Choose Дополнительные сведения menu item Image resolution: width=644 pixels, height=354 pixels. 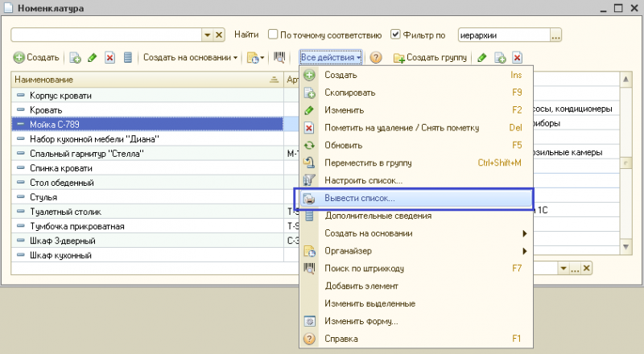(416, 216)
